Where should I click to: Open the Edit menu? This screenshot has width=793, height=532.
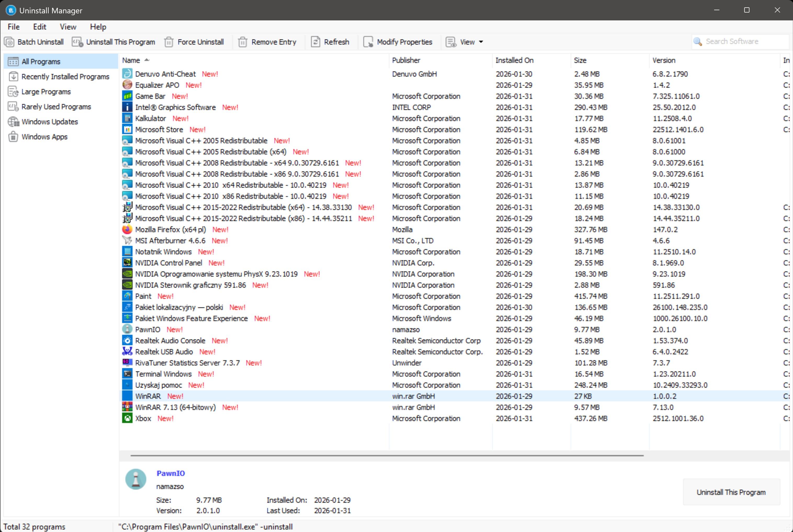click(x=39, y=27)
